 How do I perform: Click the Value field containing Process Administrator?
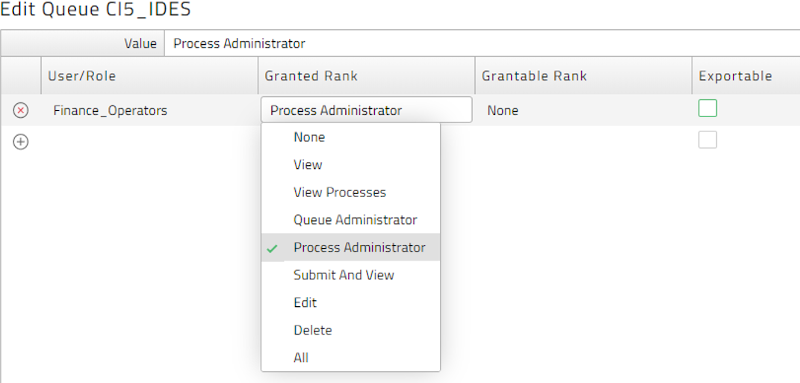pyautogui.click(x=482, y=44)
